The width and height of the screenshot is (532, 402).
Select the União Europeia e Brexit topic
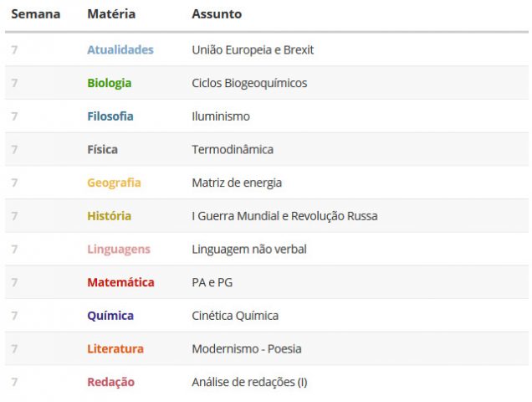click(x=253, y=50)
